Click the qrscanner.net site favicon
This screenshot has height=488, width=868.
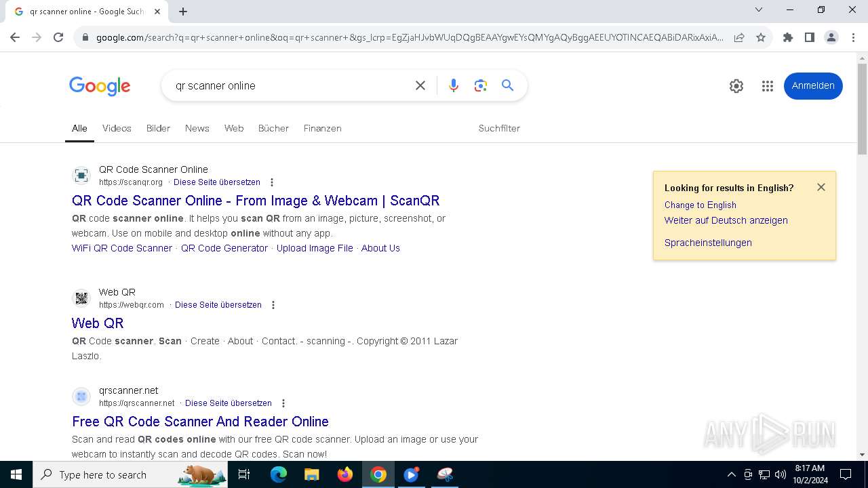(81, 396)
